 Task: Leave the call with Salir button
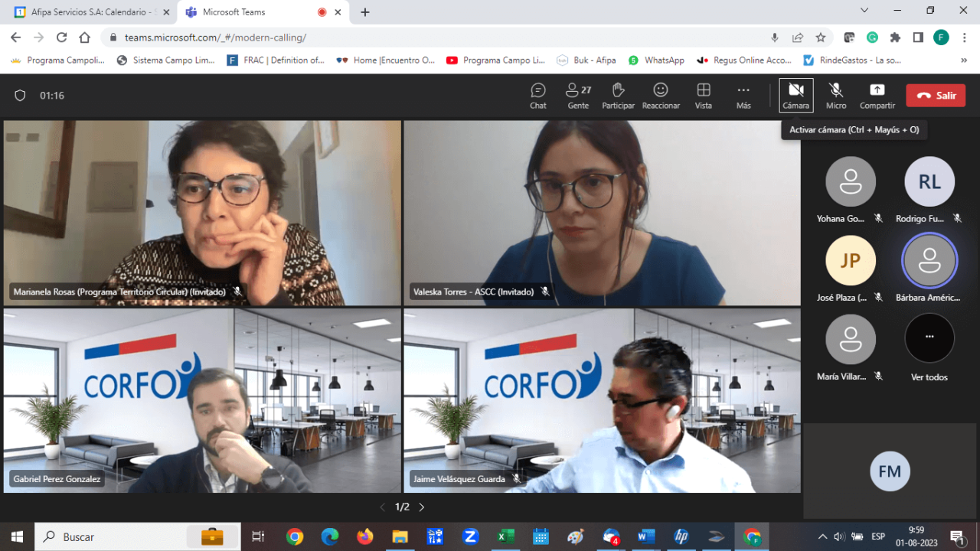(936, 96)
